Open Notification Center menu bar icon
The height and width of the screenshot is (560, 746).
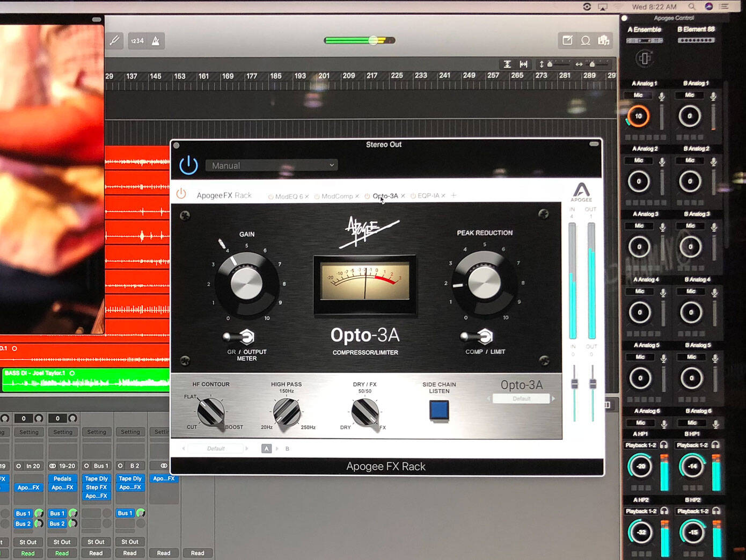[724, 6]
